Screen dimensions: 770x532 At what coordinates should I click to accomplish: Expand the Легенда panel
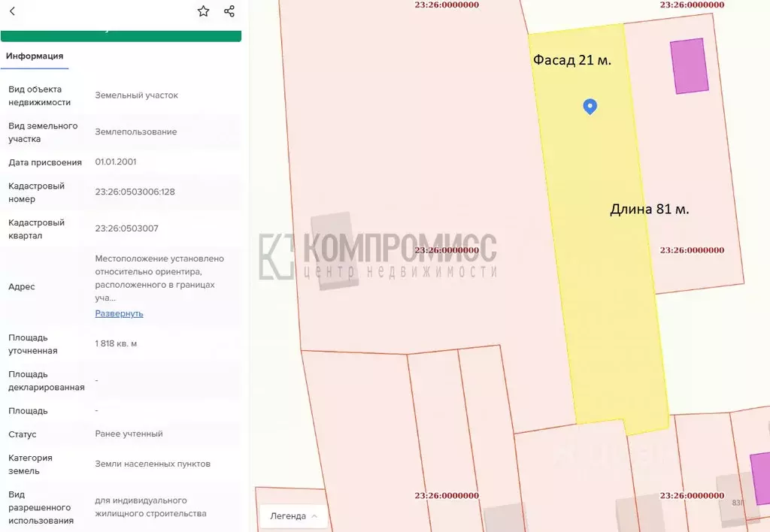click(x=293, y=516)
